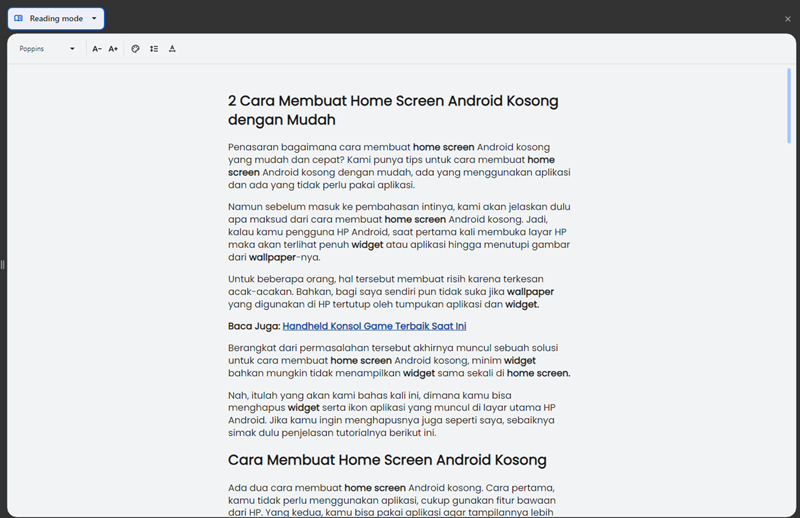
Task: Click the panel resize handle on left edge
Action: 3,265
